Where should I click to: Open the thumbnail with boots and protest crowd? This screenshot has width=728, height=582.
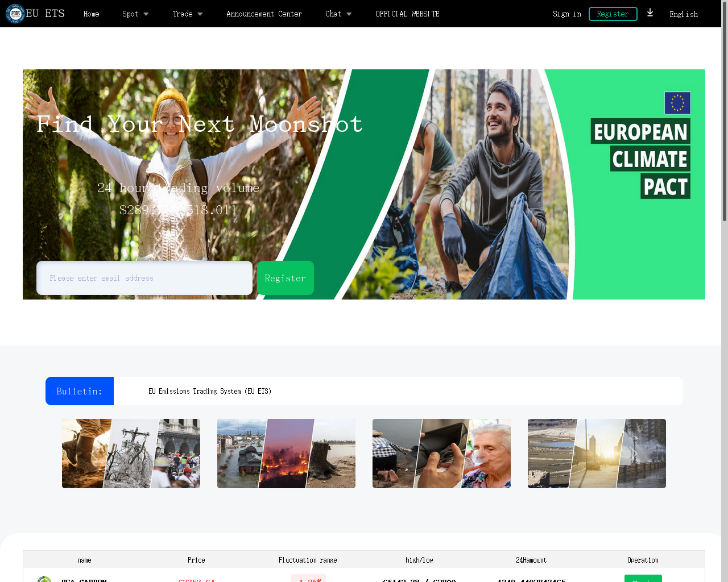pos(131,454)
